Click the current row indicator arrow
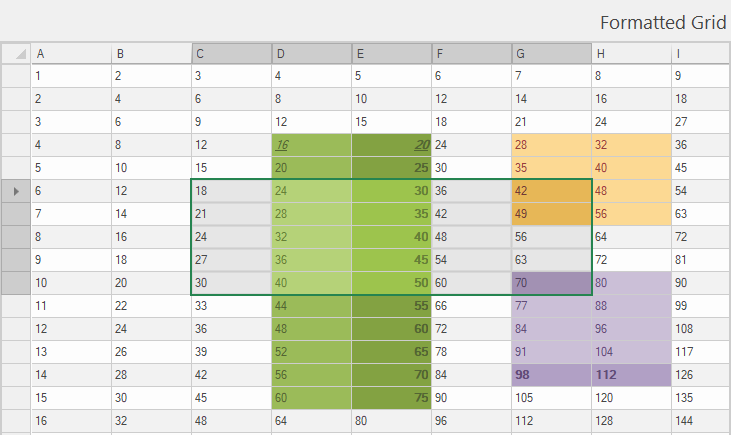 click(12, 190)
